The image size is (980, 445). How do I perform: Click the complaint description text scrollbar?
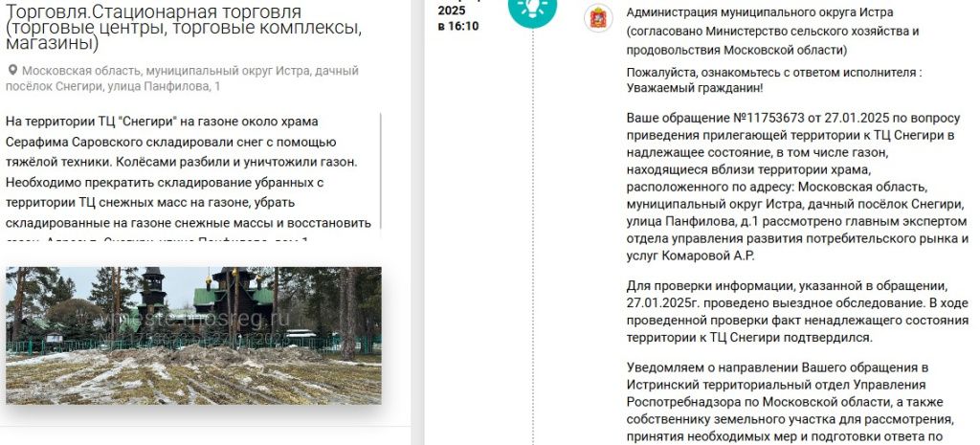click(x=381, y=172)
